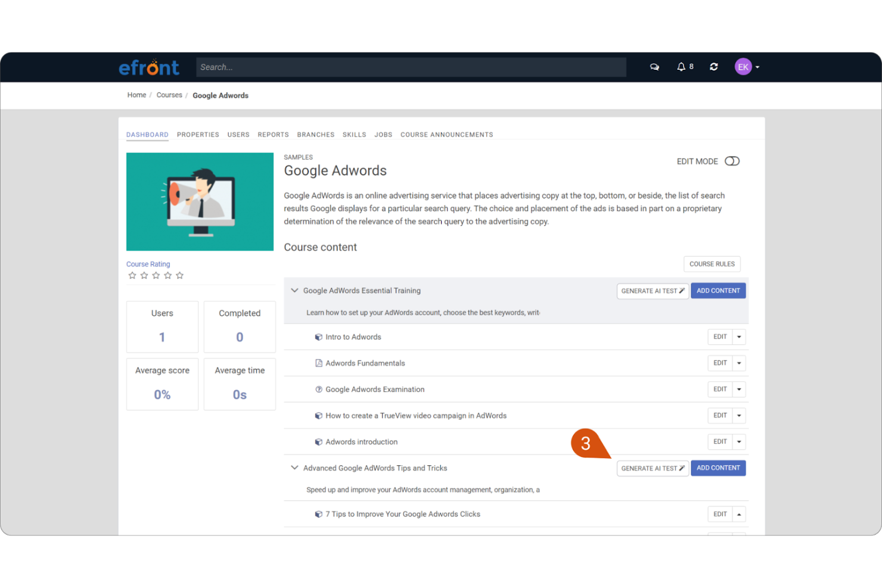Rate the course three stars
Image resolution: width=882 pixels, height=588 pixels.
pyautogui.click(x=156, y=275)
